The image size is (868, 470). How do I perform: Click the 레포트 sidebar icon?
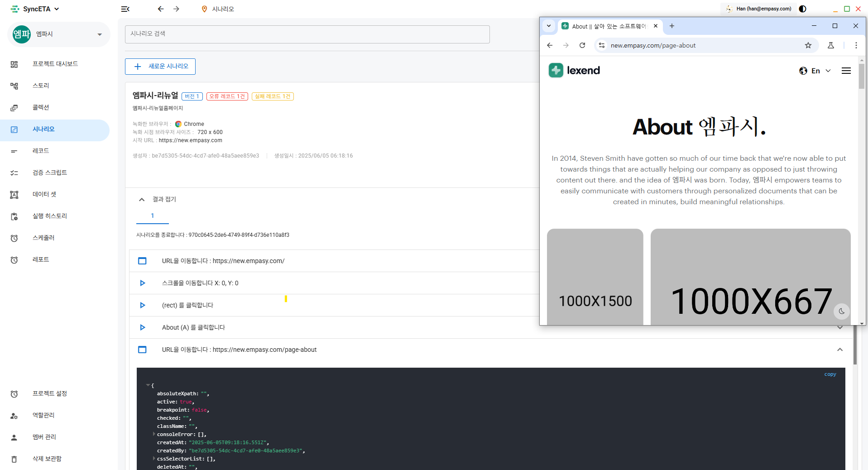pos(14,260)
